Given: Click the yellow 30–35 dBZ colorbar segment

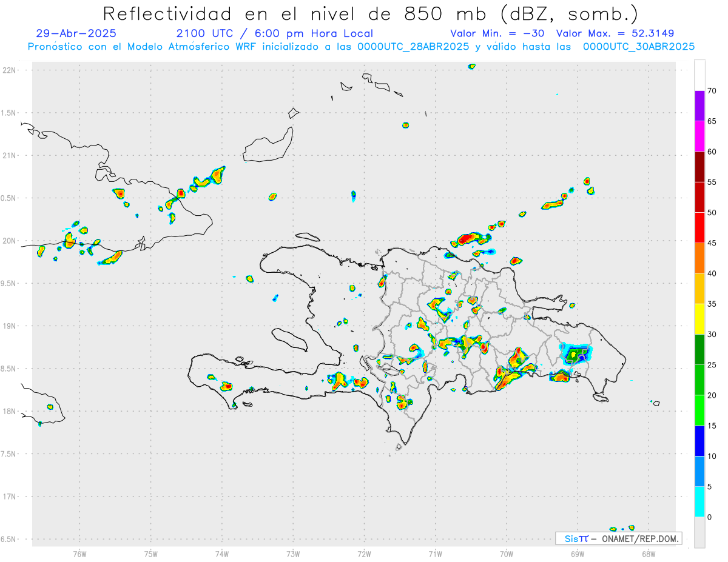Looking at the screenshot, I should click(699, 319).
